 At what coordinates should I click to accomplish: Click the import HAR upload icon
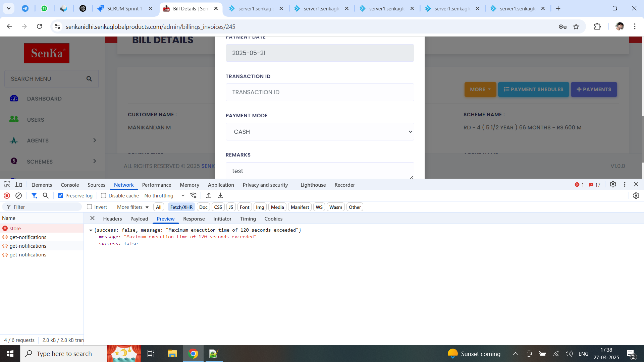(x=209, y=196)
